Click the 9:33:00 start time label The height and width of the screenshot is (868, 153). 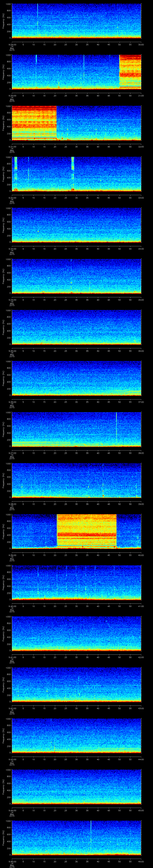coord(12,249)
